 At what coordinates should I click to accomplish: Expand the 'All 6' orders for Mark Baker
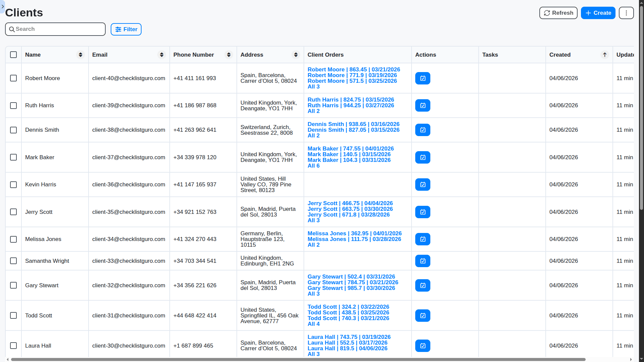point(313,166)
